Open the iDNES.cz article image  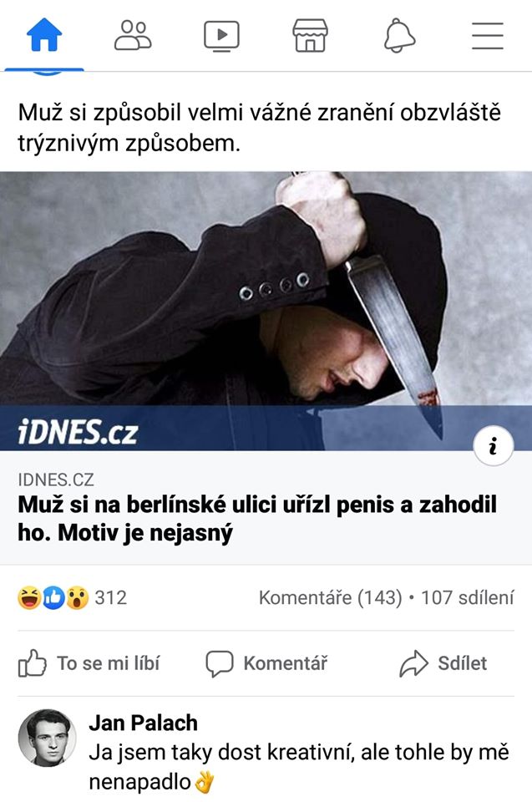tap(266, 311)
